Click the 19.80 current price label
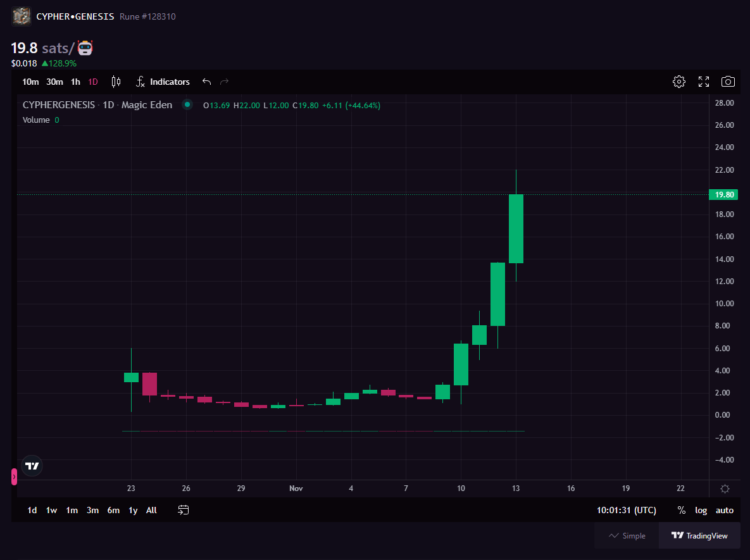This screenshot has height=560, width=750. coord(723,195)
